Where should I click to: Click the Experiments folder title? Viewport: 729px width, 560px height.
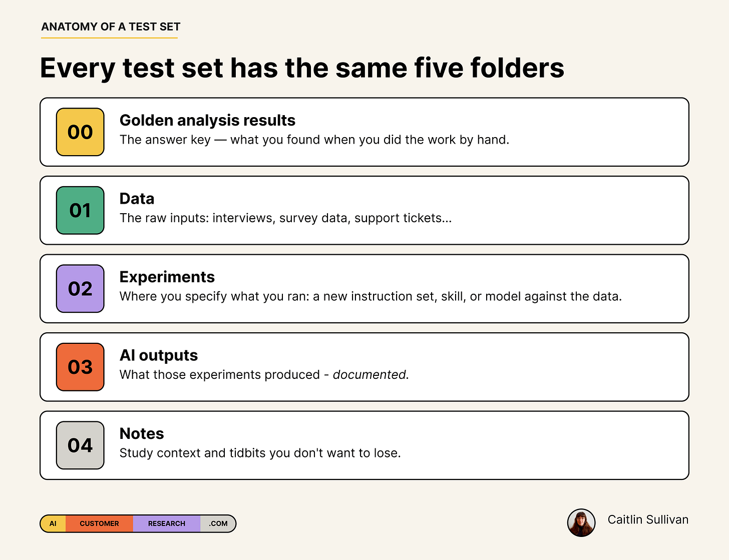[167, 277]
